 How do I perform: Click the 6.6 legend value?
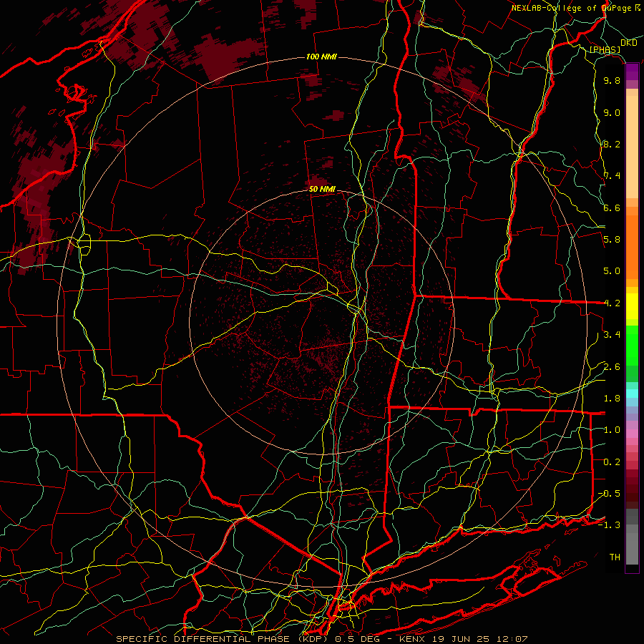612,208
